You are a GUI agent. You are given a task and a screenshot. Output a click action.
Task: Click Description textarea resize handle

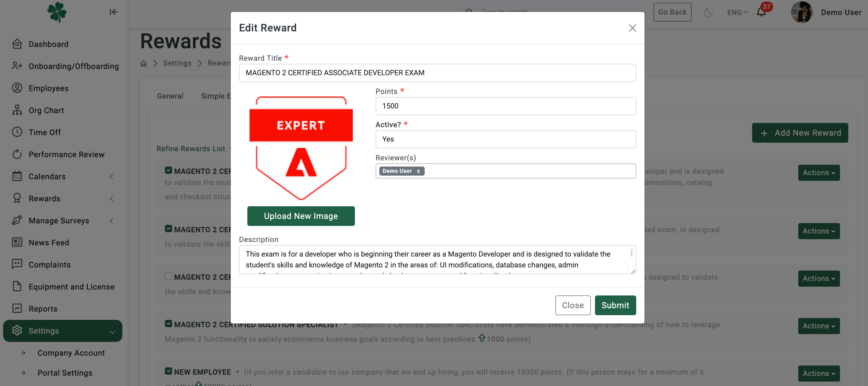[633, 271]
